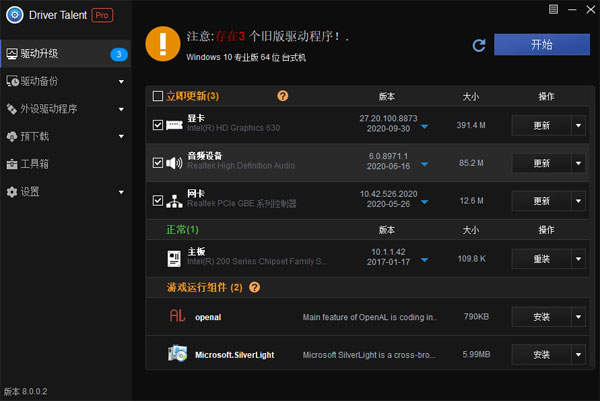
Task: Expand the 外设驱动程序 sidebar arrow
Action: (121, 109)
